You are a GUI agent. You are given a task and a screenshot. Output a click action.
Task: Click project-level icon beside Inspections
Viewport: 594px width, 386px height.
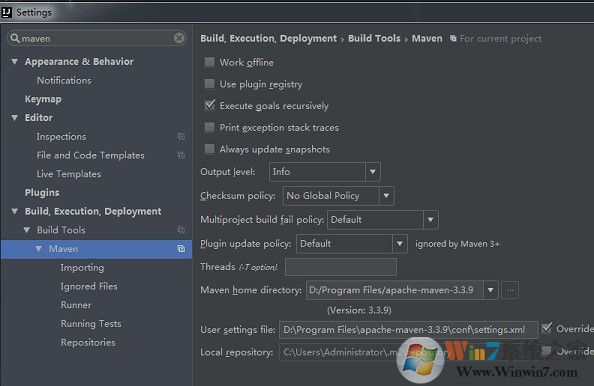coord(181,136)
